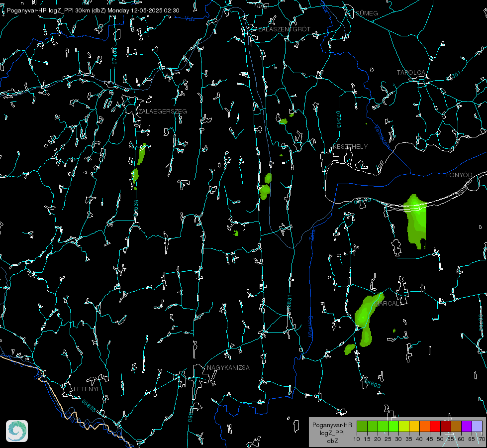Click the MARCALI town label
Image resolution: width=487 pixels, height=448 pixels.
point(388,304)
